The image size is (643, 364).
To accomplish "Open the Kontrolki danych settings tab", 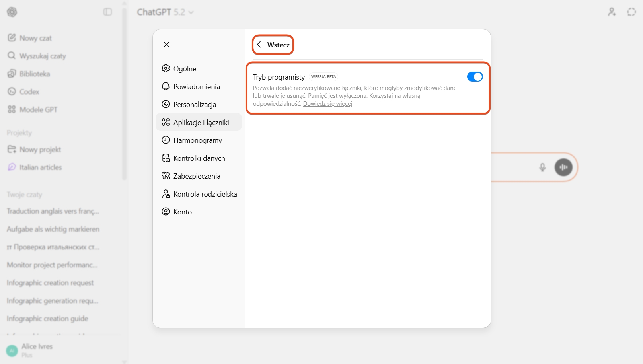I will tap(199, 158).
